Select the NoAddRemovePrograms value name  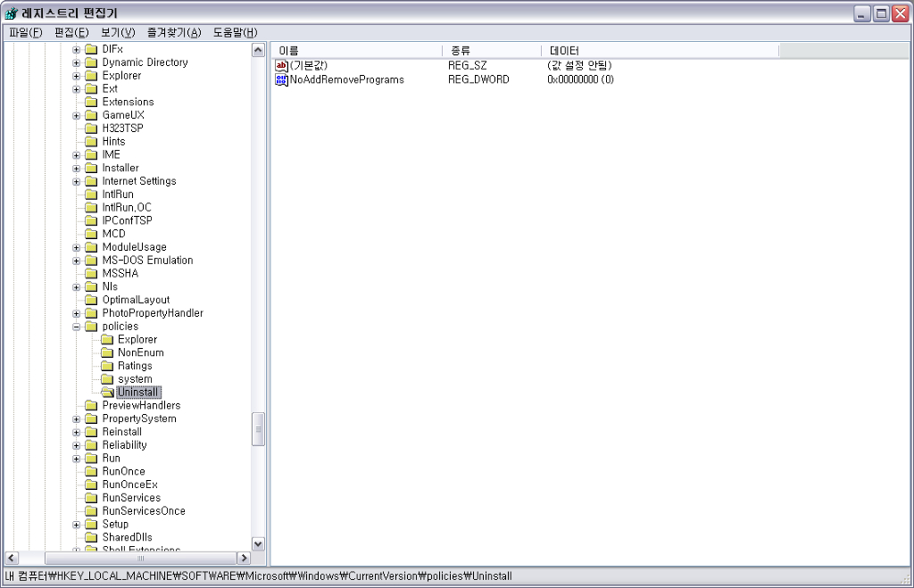pos(347,79)
